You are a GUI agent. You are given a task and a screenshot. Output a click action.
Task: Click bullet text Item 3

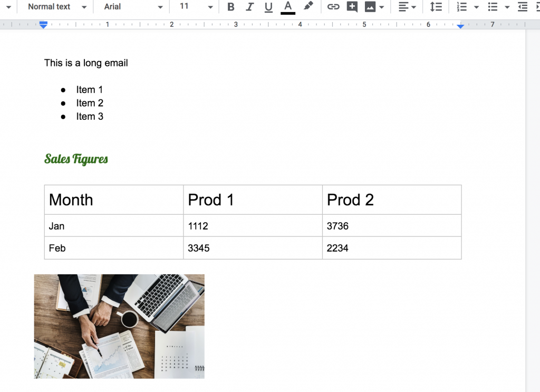click(x=90, y=117)
